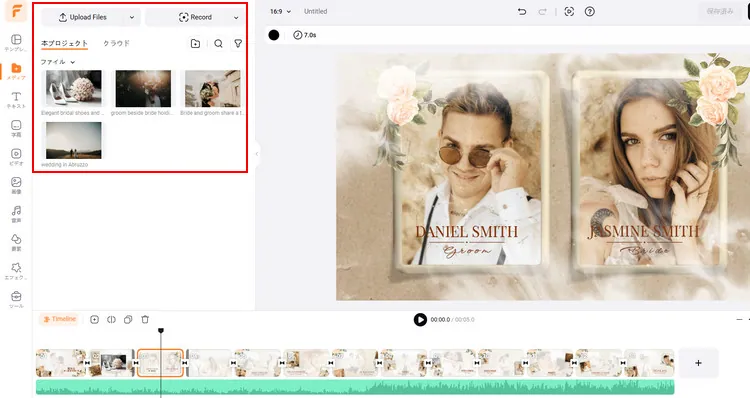Viewport: 750px width, 398px height.
Task: Click the 00:00.0 current time display
Action: [x=440, y=320]
